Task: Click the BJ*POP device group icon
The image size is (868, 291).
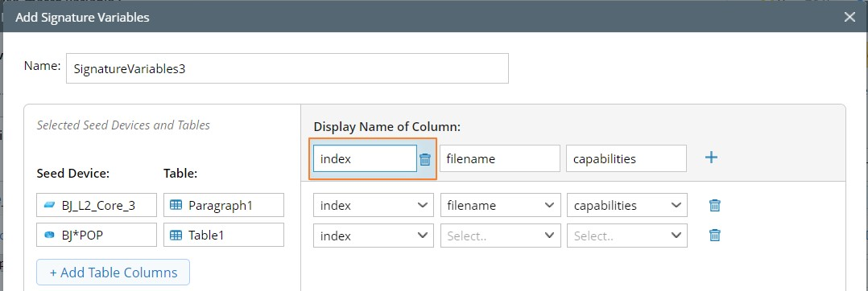Action: (49, 236)
